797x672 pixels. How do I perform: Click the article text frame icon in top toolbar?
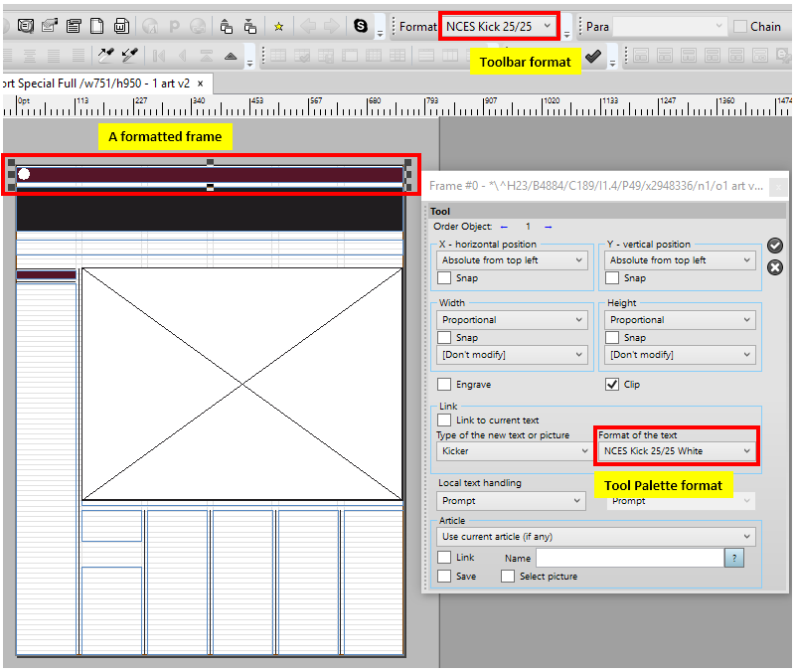[26, 26]
